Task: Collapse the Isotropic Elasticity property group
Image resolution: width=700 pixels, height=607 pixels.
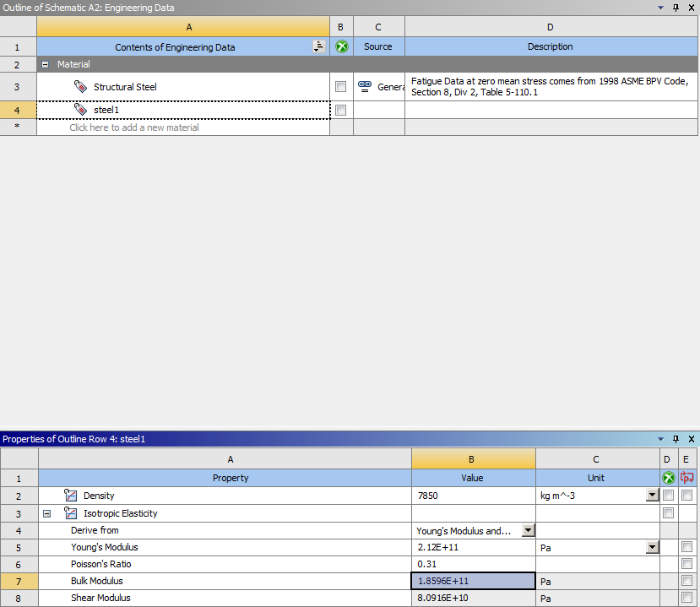Action: (x=46, y=513)
